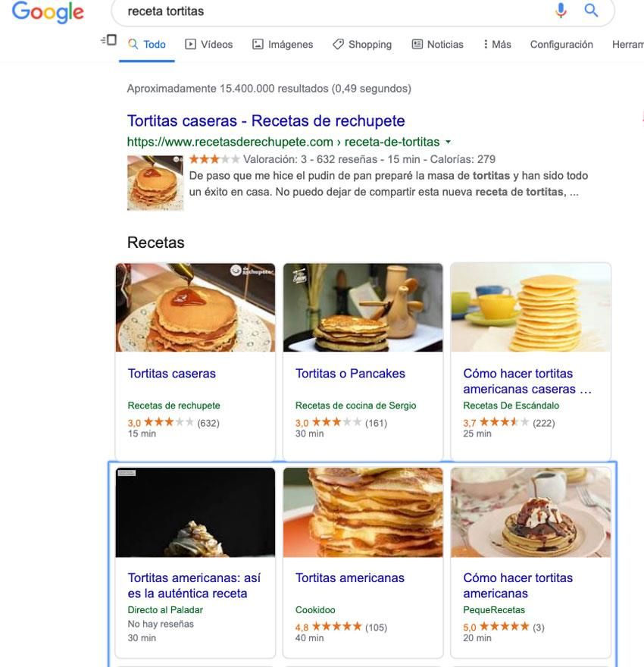This screenshot has height=667, width=644.
Task: Open the first result's pancake thumbnail
Action: coord(155,183)
